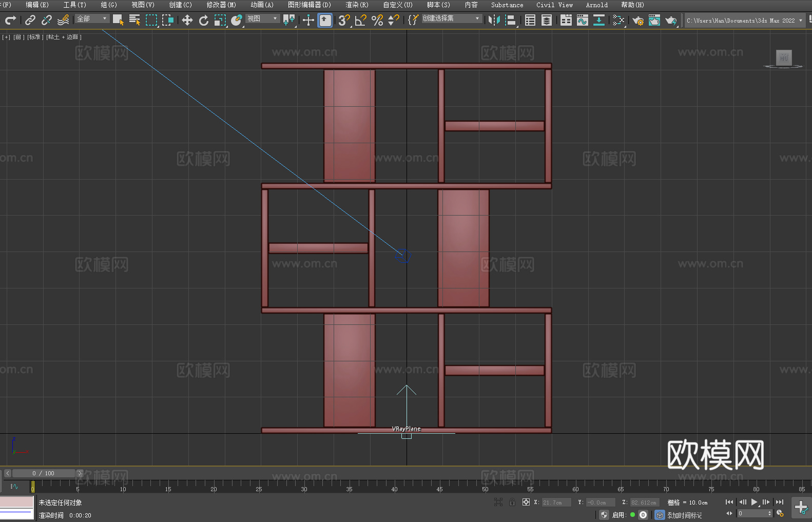Click the X coordinate field
The height and width of the screenshot is (522, 812).
pyautogui.click(x=556, y=502)
